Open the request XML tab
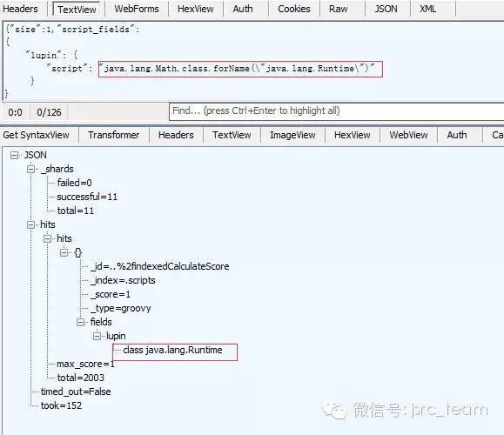Image resolution: width=504 pixels, height=435 pixels. pos(427,9)
